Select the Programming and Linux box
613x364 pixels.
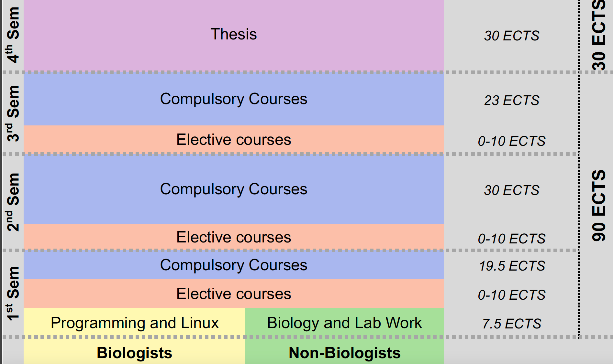coord(134,322)
